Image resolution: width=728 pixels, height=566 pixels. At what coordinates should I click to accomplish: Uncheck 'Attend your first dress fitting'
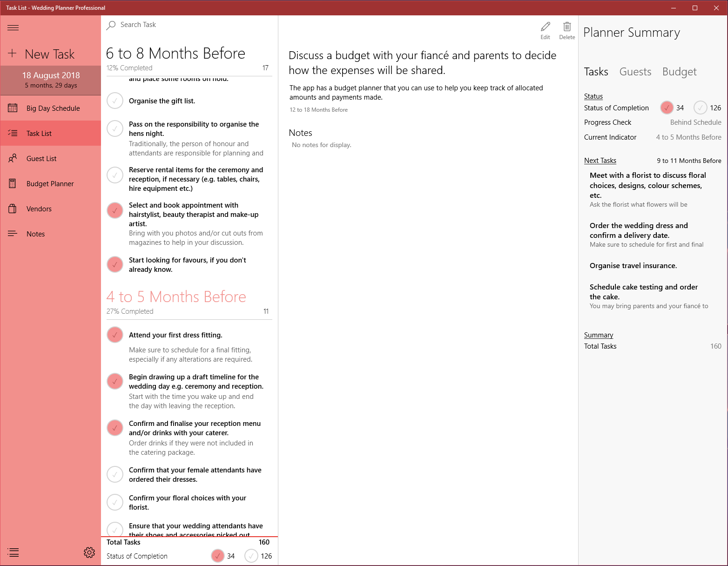tap(115, 335)
